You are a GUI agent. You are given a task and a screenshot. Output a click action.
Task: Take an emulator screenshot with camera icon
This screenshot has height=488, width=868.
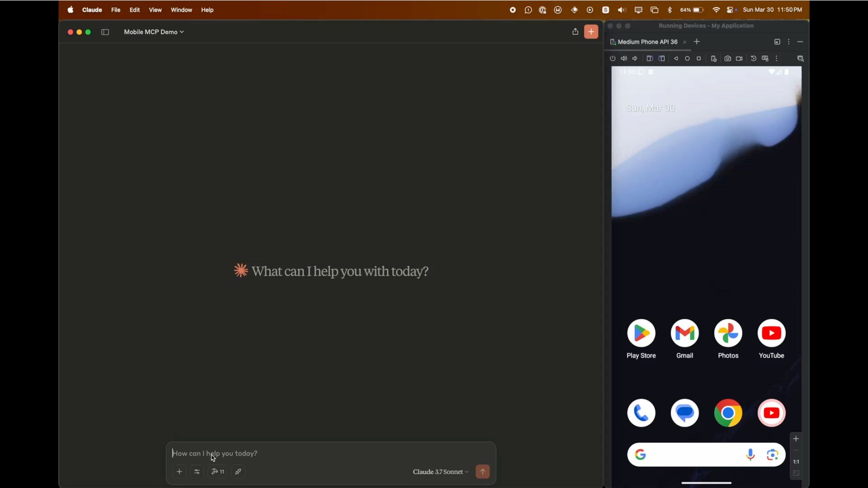(727, 59)
